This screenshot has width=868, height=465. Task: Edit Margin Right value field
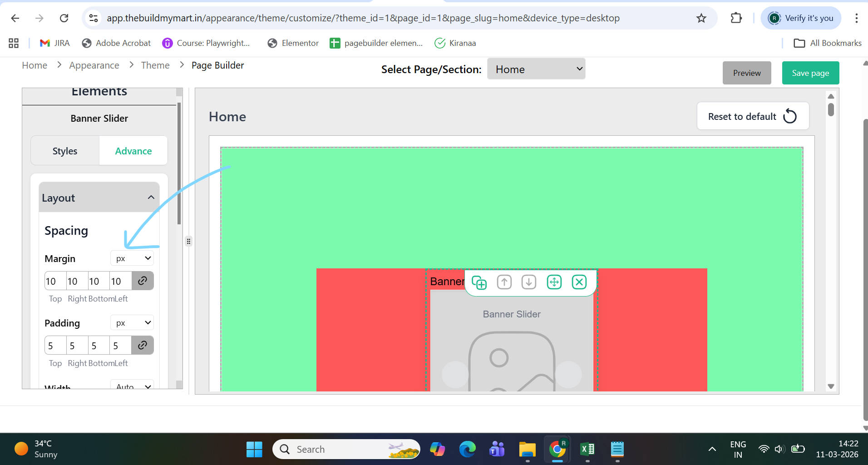77,281
